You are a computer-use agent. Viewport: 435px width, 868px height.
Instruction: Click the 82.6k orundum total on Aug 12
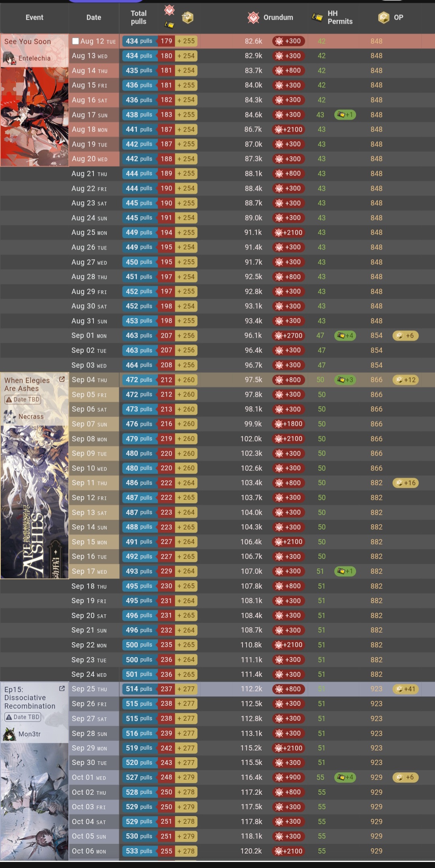tap(253, 41)
